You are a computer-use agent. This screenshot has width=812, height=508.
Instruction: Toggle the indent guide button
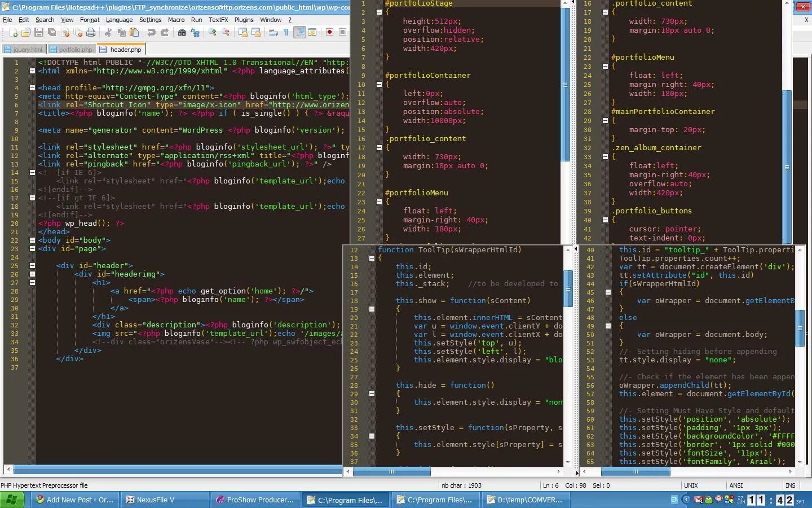pos(300,32)
